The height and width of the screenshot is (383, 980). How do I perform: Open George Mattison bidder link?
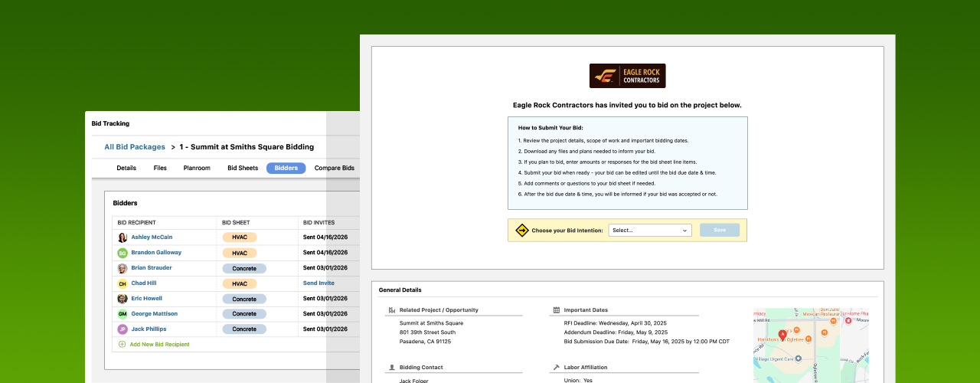[x=154, y=314]
